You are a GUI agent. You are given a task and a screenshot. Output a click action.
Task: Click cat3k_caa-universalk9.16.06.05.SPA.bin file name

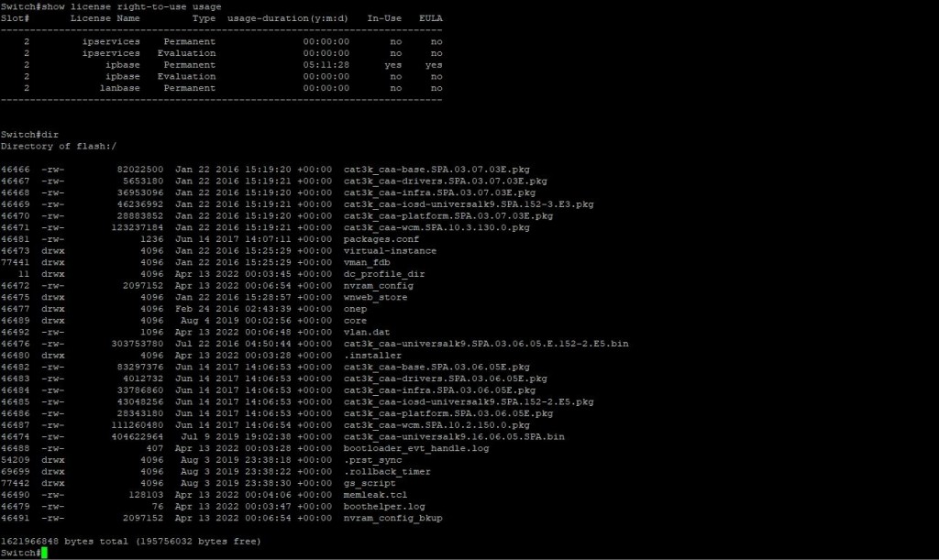coord(454,437)
